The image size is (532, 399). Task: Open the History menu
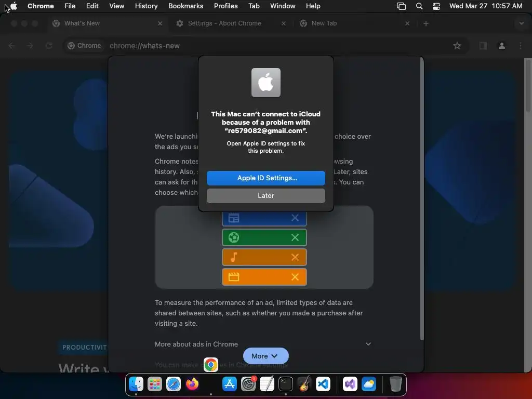[146, 6]
